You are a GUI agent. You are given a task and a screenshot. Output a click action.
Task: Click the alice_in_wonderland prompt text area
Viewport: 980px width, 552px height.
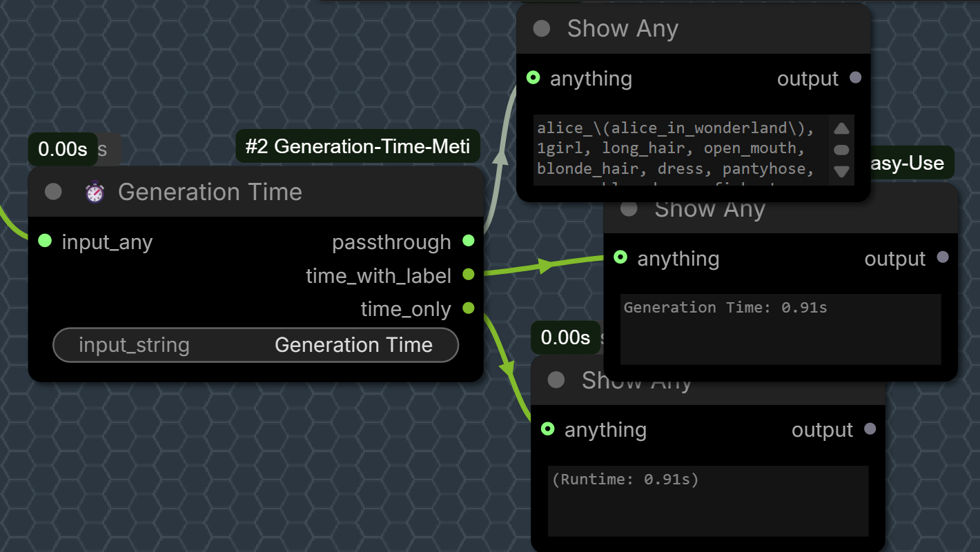pyautogui.click(x=680, y=150)
